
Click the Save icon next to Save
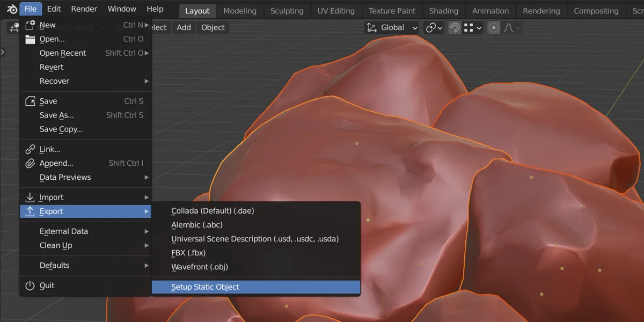tap(31, 101)
